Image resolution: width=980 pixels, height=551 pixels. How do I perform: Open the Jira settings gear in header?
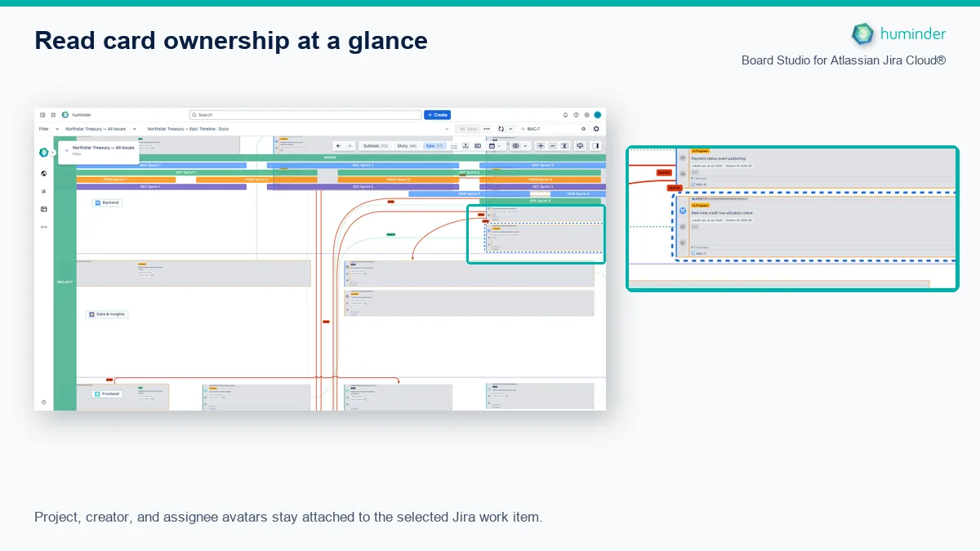(586, 115)
